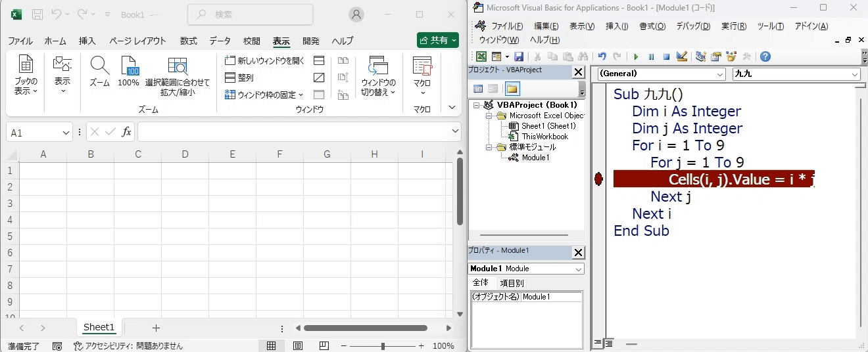Select Module1 in the project tree

535,158
